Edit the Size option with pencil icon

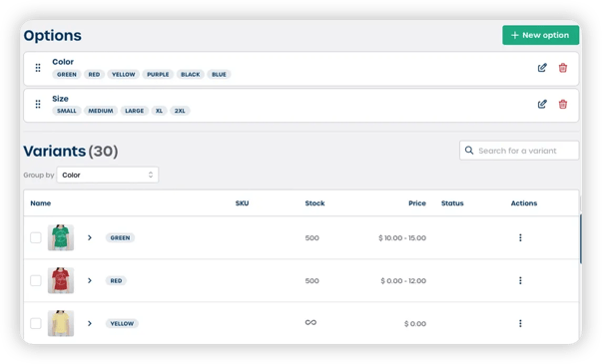(542, 104)
